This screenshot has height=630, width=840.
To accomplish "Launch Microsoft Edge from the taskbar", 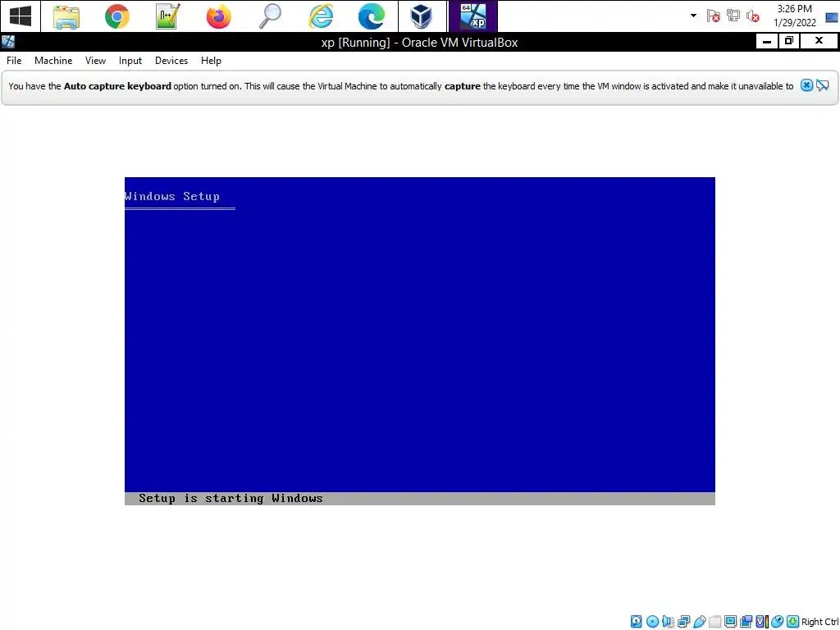I will 372,16.
